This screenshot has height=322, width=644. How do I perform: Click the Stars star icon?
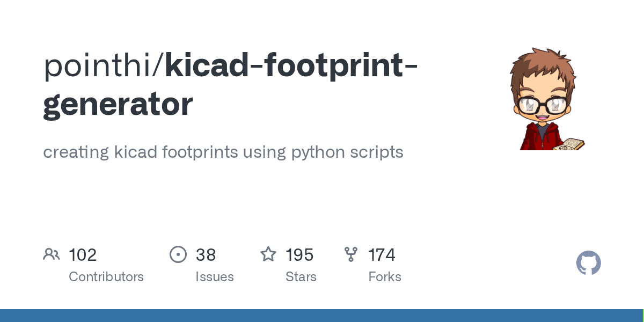click(x=268, y=254)
